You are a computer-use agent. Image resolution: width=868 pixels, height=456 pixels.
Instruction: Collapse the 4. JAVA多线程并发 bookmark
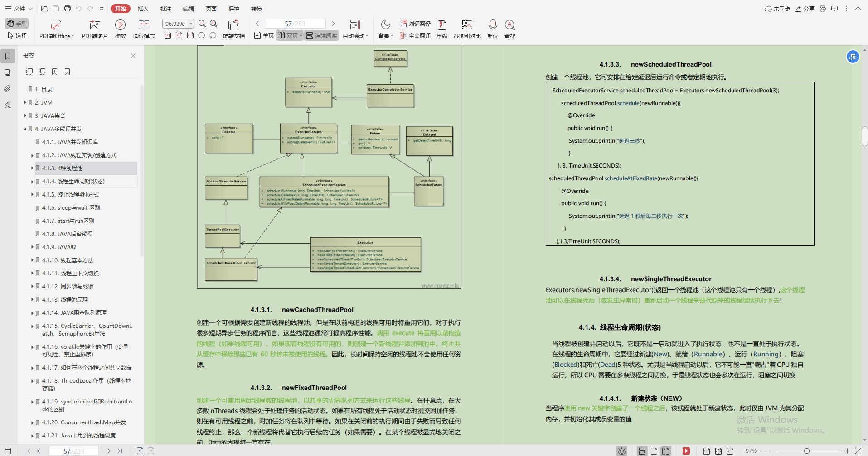click(25, 129)
